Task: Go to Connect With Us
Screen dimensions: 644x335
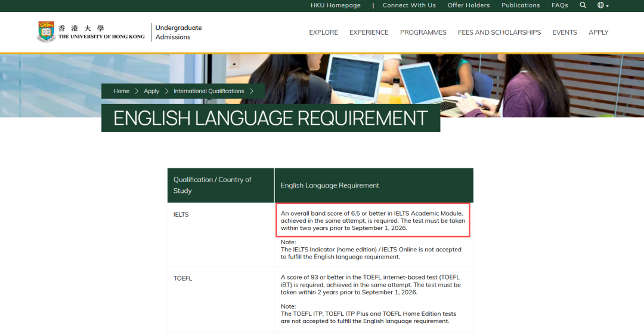Action: point(409,5)
